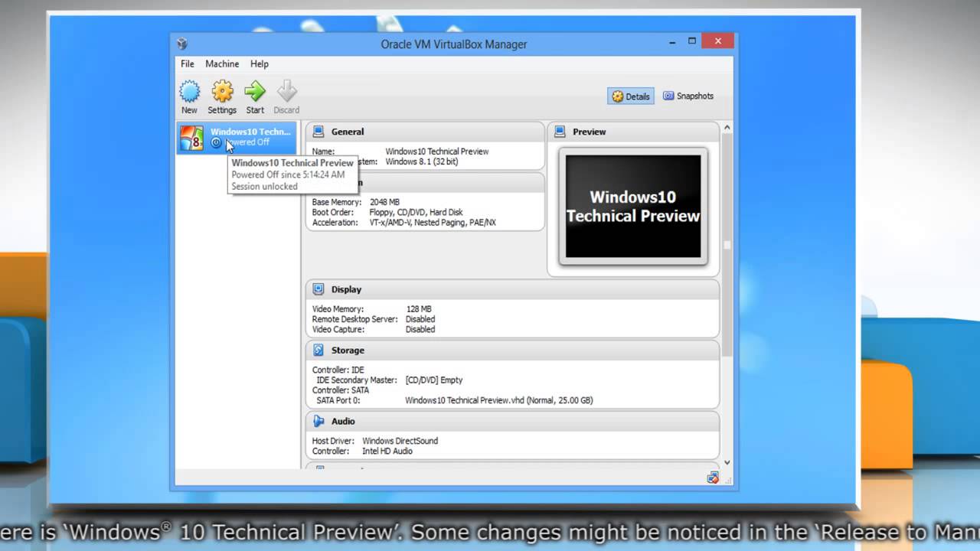This screenshot has width=980, height=551.
Task: Click 'Windows10 Technical Preview.vhd' disk entry
Action: coord(498,400)
